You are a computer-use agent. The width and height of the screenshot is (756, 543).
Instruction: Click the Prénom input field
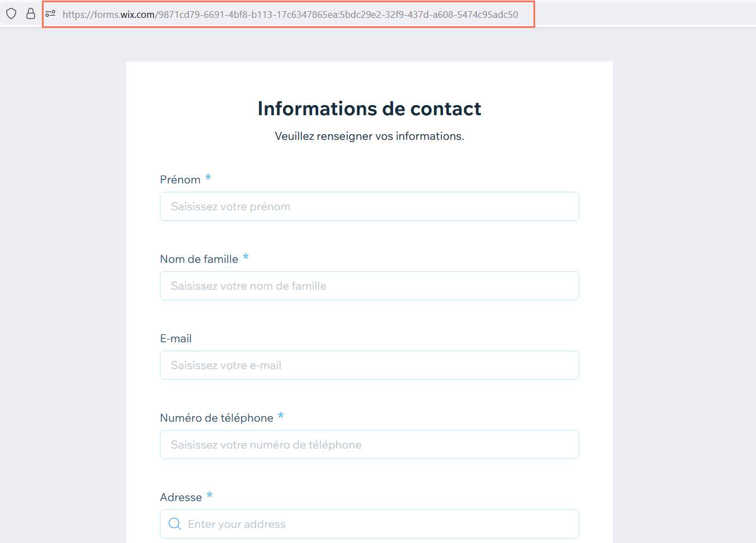[369, 206]
